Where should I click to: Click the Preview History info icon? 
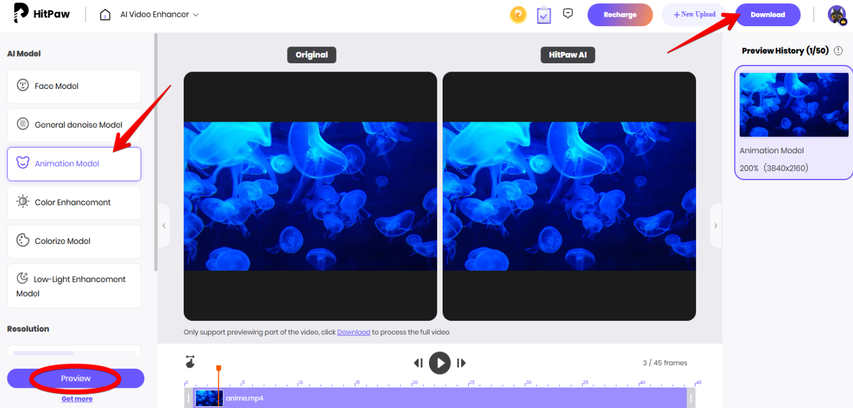point(838,51)
